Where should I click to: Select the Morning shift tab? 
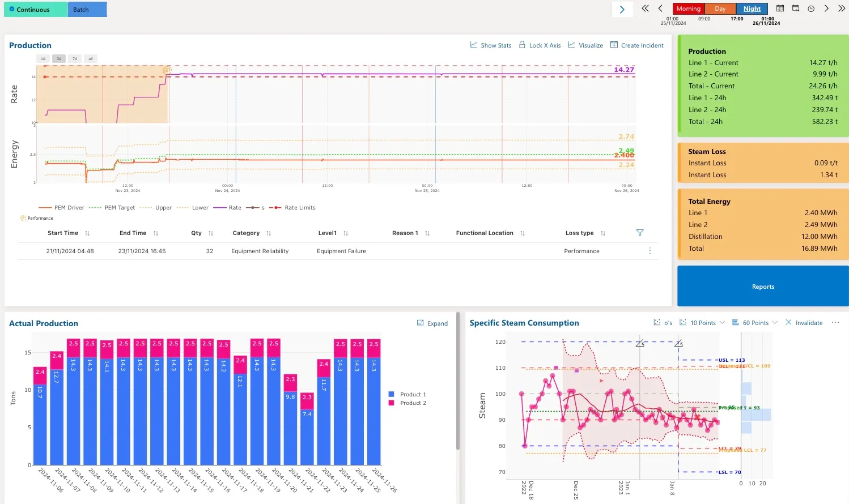(x=688, y=8)
